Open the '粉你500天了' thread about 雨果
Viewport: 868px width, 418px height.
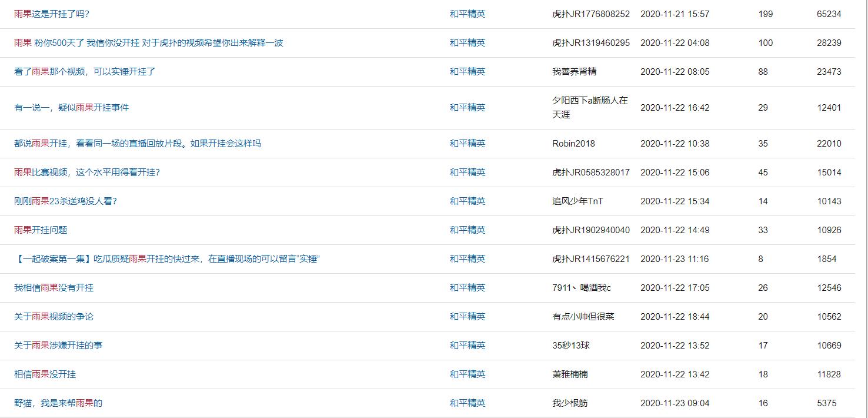(x=148, y=43)
